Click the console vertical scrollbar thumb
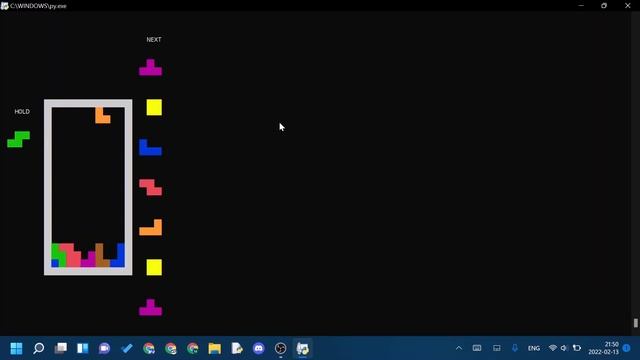 pos(636,323)
